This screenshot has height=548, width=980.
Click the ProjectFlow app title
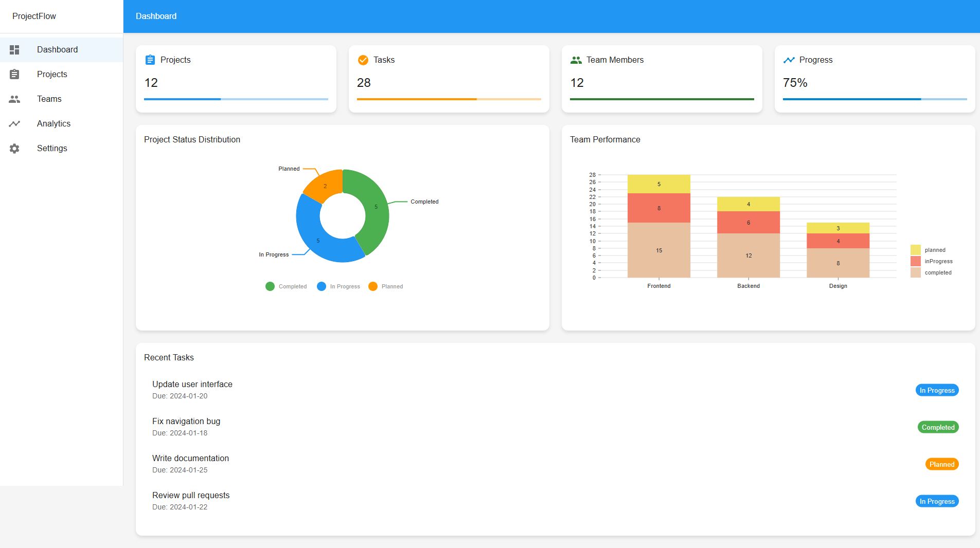click(34, 16)
